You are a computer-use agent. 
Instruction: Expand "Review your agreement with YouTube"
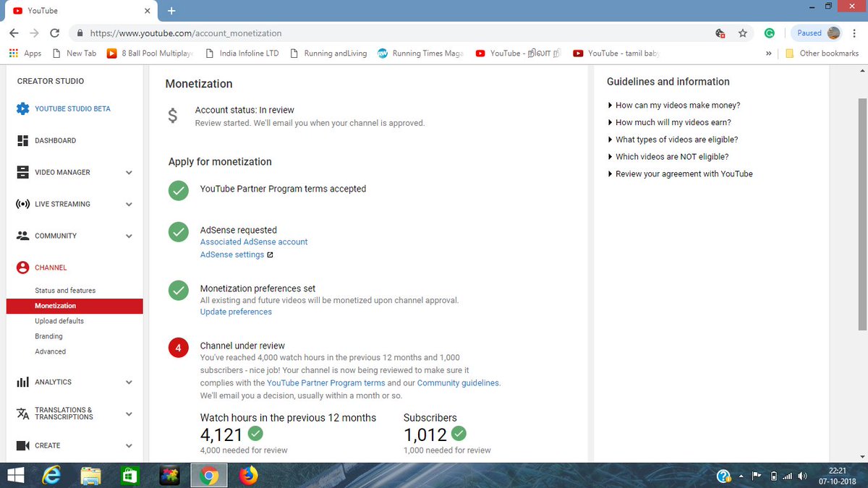click(x=680, y=174)
